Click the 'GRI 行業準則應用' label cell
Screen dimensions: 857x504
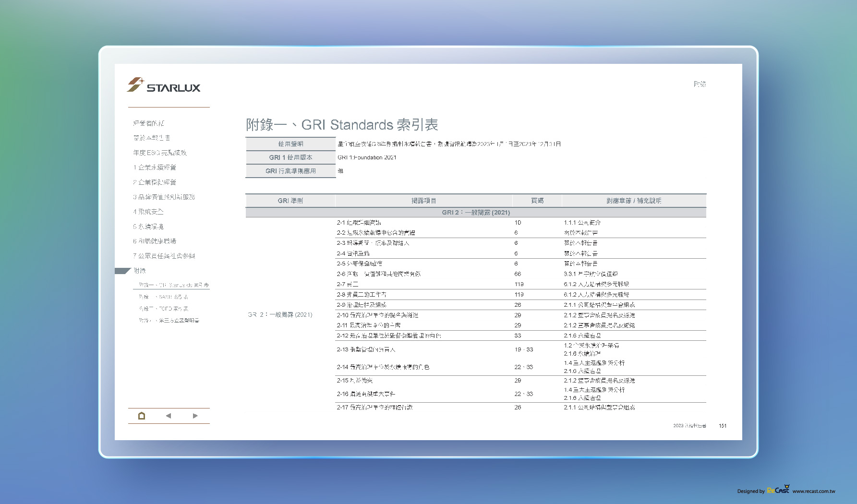[290, 171]
